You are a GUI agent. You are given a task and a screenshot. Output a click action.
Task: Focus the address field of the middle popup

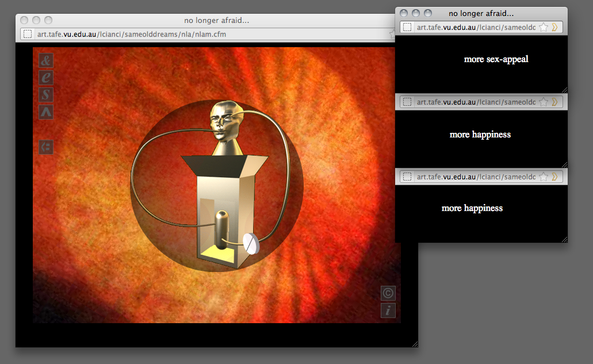[476, 102]
